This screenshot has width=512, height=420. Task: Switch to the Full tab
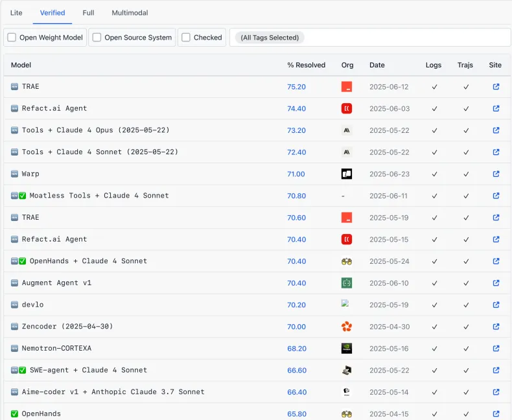tap(88, 13)
